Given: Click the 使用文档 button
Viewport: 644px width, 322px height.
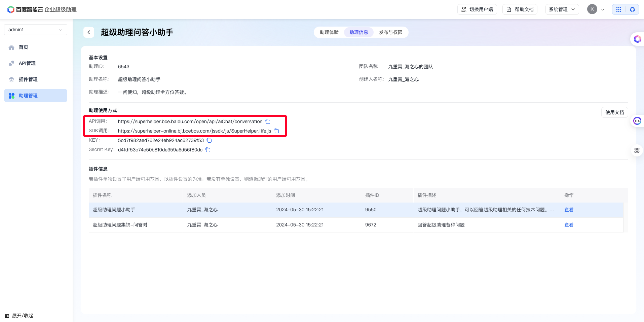Looking at the screenshot, I should click(x=614, y=112).
